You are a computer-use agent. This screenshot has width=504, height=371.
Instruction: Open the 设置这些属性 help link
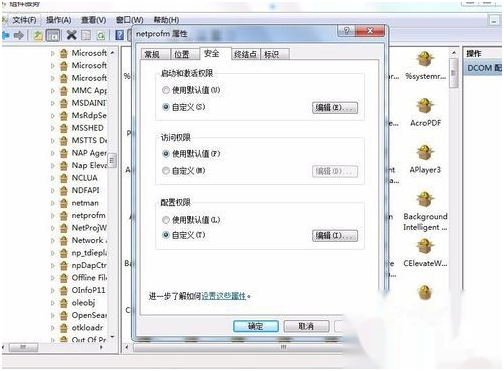click(x=224, y=296)
